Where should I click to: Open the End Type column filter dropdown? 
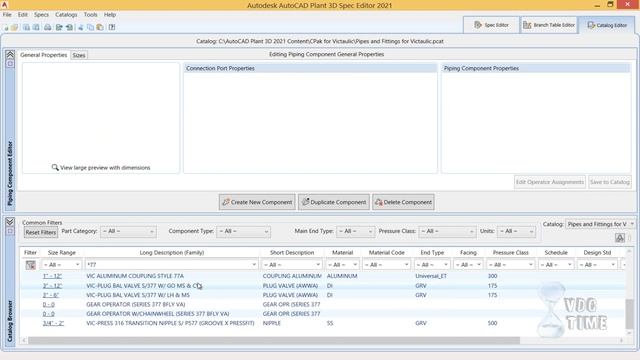coord(432,265)
